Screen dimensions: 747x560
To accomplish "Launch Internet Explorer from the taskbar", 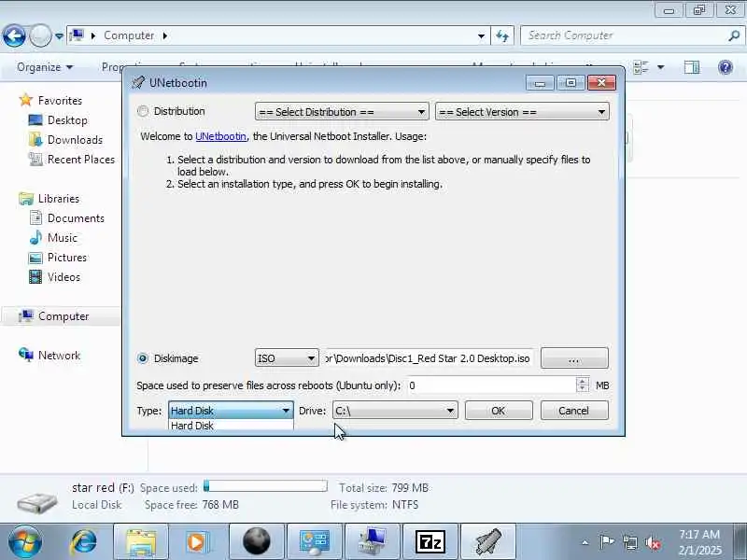I will (x=84, y=541).
